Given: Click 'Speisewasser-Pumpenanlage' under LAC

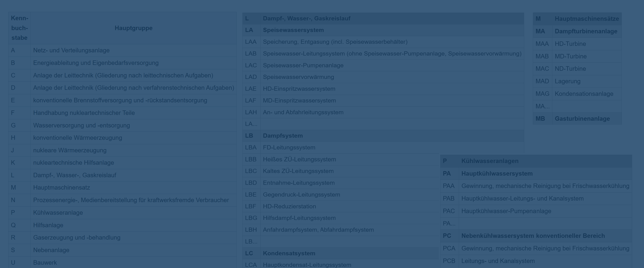Looking at the screenshot, I should click(x=303, y=65).
